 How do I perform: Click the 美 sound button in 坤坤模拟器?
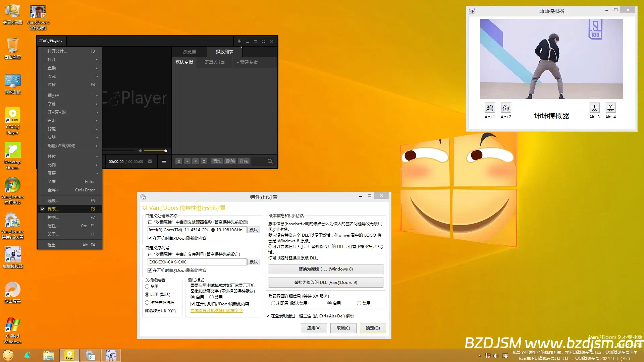coord(610,108)
